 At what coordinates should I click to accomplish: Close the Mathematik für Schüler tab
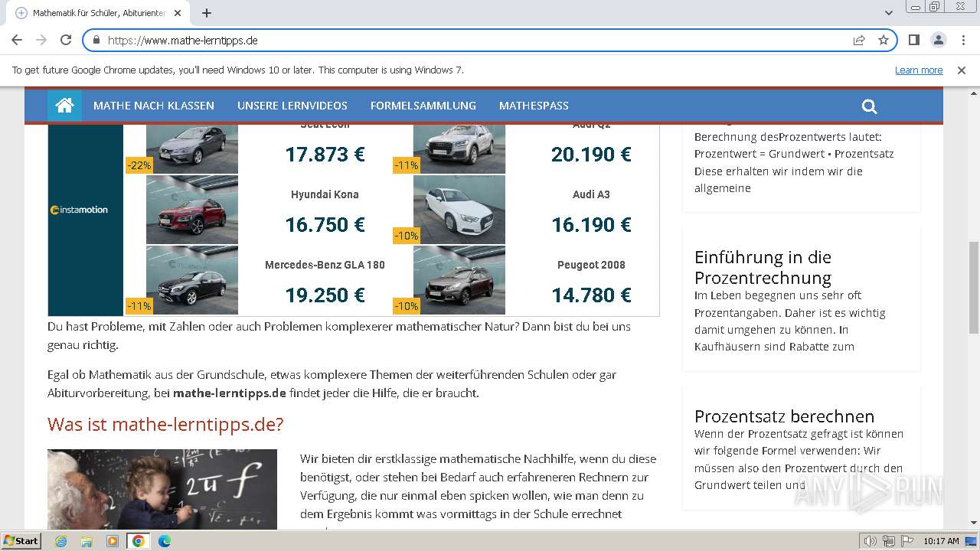point(178,13)
